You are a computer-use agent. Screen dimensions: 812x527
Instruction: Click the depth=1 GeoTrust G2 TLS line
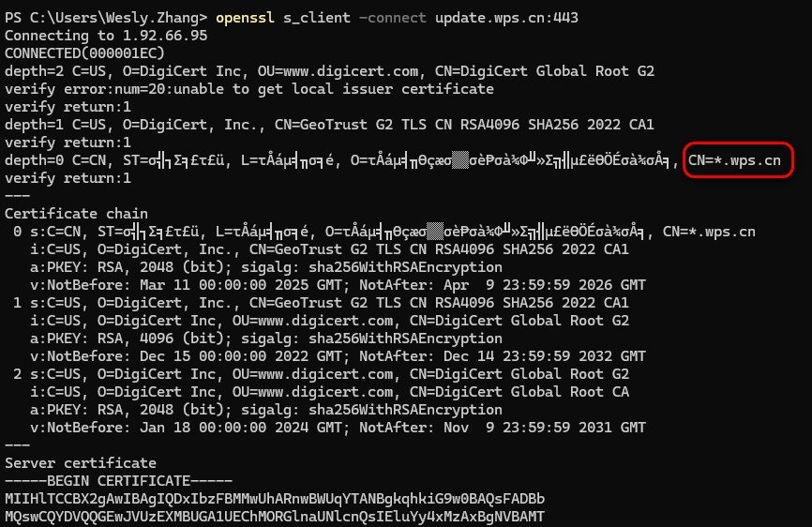[329, 125]
